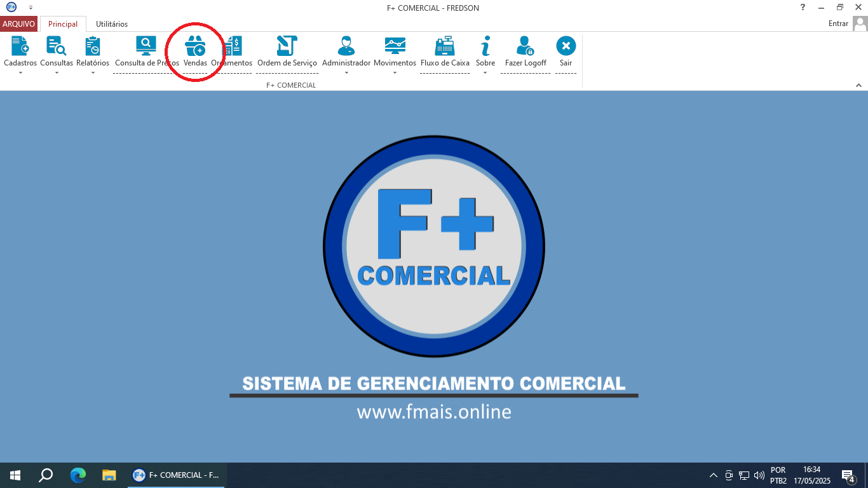Click the Meet Now camera tray icon

point(729,475)
